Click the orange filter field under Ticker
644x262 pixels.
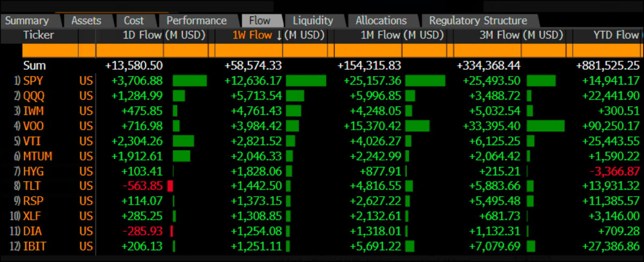(x=50, y=50)
